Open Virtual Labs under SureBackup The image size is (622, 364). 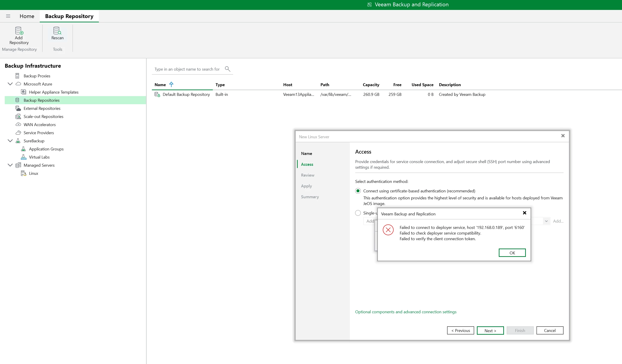coord(39,157)
